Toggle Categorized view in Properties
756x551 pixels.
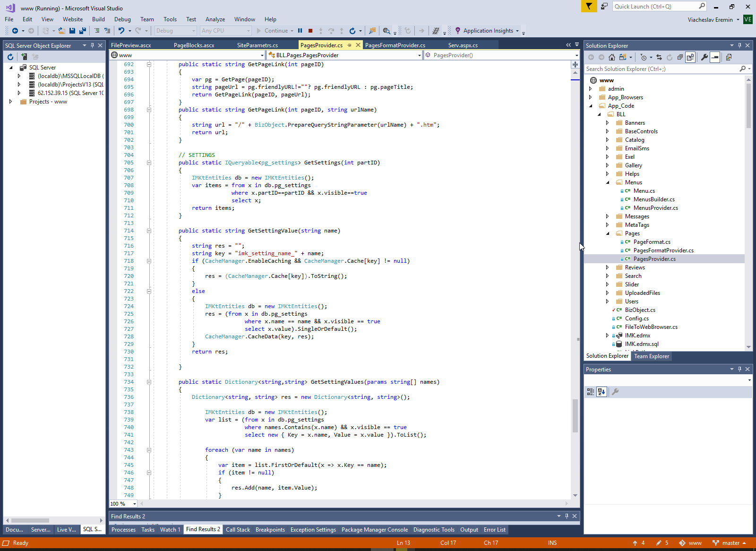[591, 392]
